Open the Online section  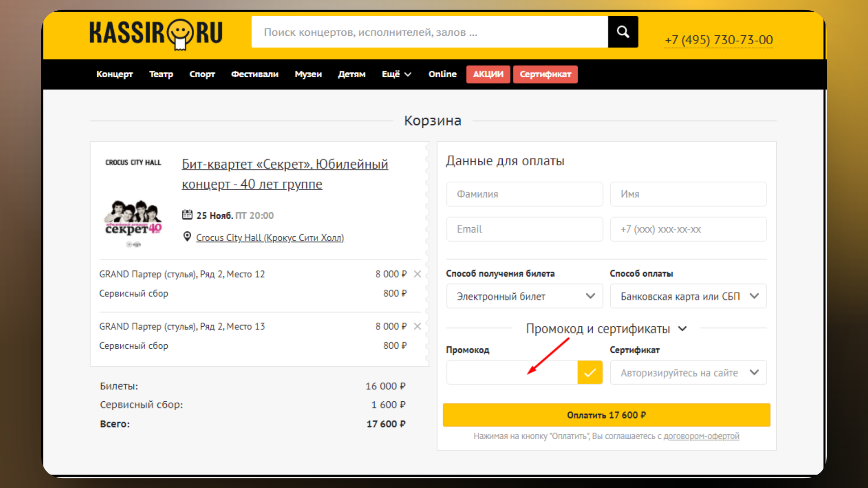(442, 74)
